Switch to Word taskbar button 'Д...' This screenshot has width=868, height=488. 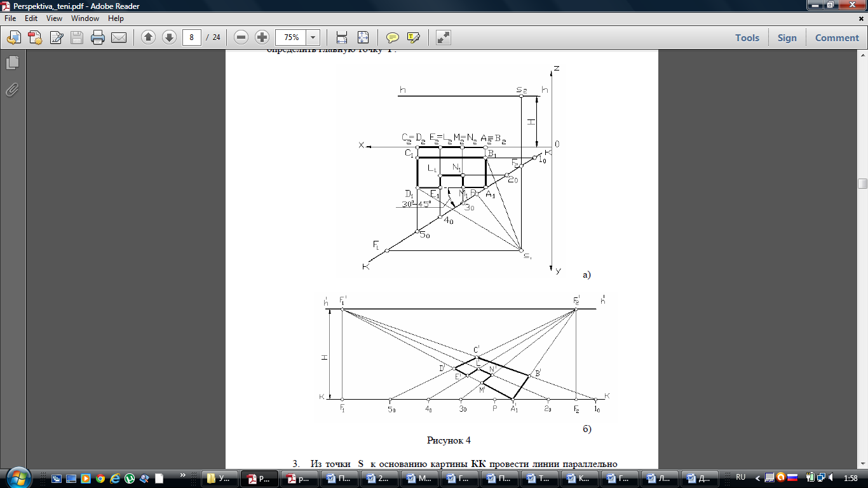(x=698, y=478)
